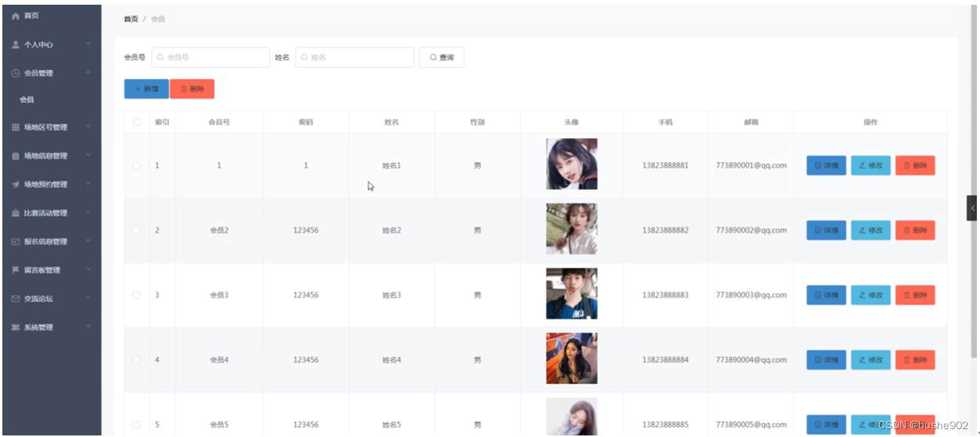
Task: Click the 报名信息管理 icon
Action: [x=16, y=242]
